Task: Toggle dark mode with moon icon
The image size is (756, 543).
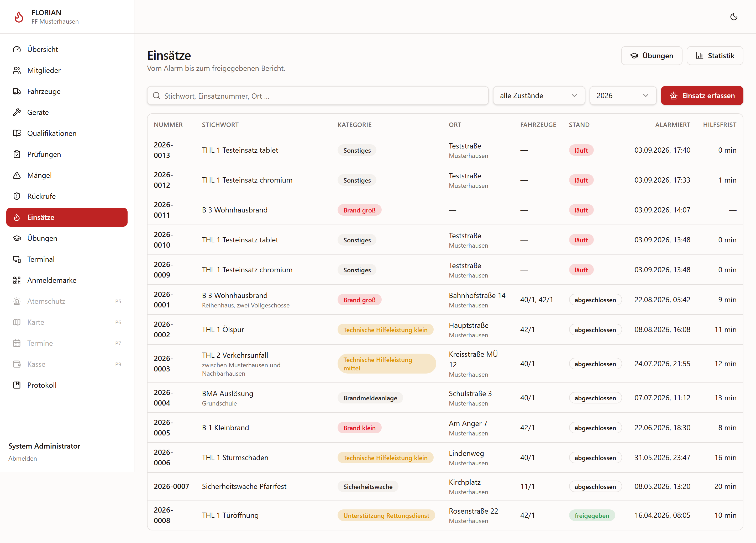Action: click(x=734, y=17)
